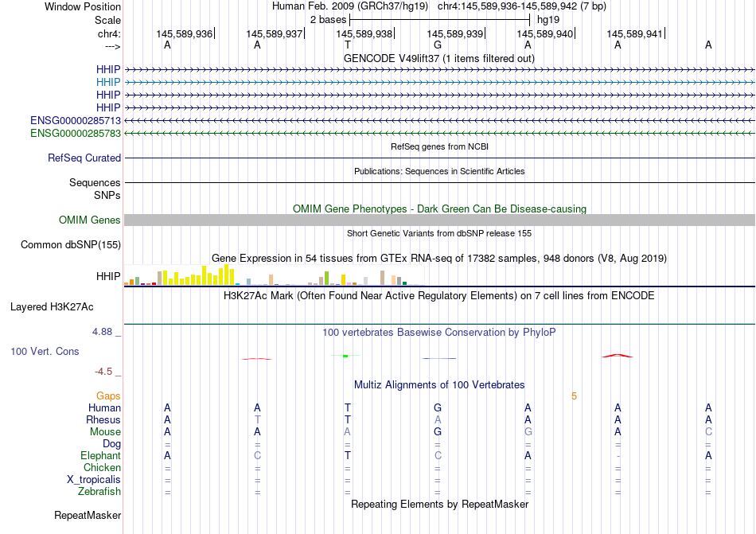
Task: Open the GENCODE V49lift37 track title
Action: click(438, 58)
